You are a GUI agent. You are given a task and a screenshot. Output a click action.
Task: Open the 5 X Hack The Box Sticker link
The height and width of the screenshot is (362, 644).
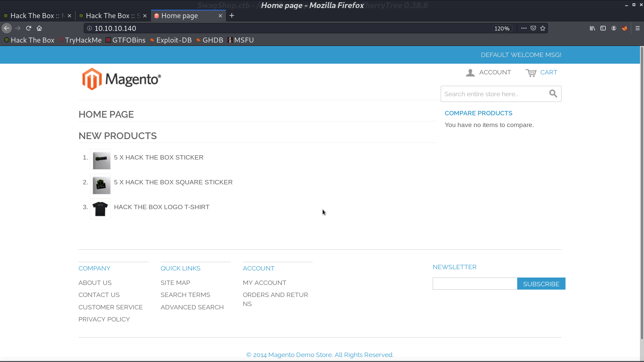click(x=159, y=158)
